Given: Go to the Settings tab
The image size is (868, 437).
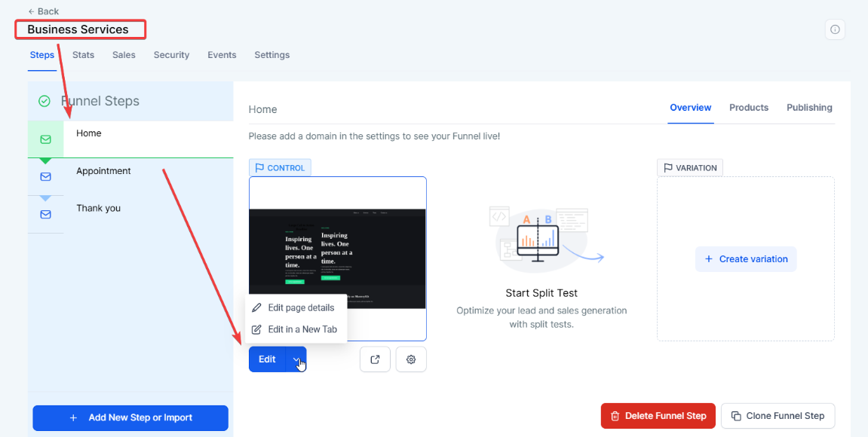Looking at the screenshot, I should click(271, 55).
